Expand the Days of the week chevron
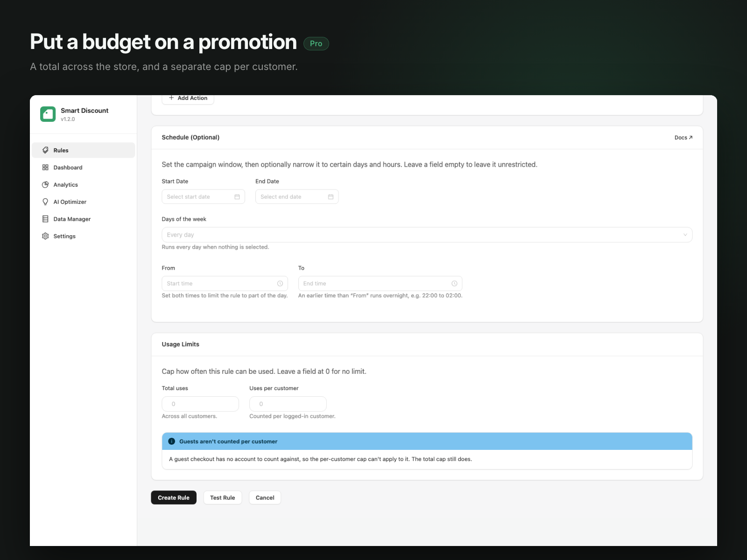The width and height of the screenshot is (747, 560). pos(685,235)
